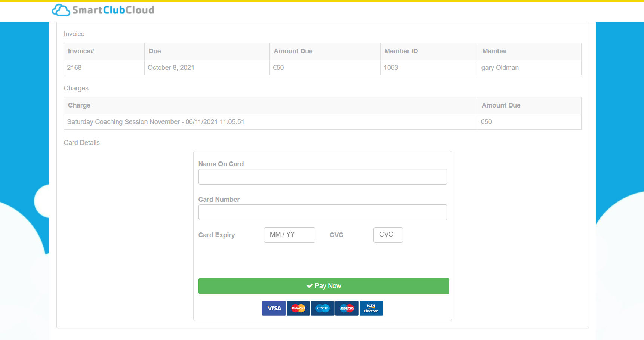This screenshot has height=340, width=644.
Task: Focus the Card Number field
Action: pos(323,212)
